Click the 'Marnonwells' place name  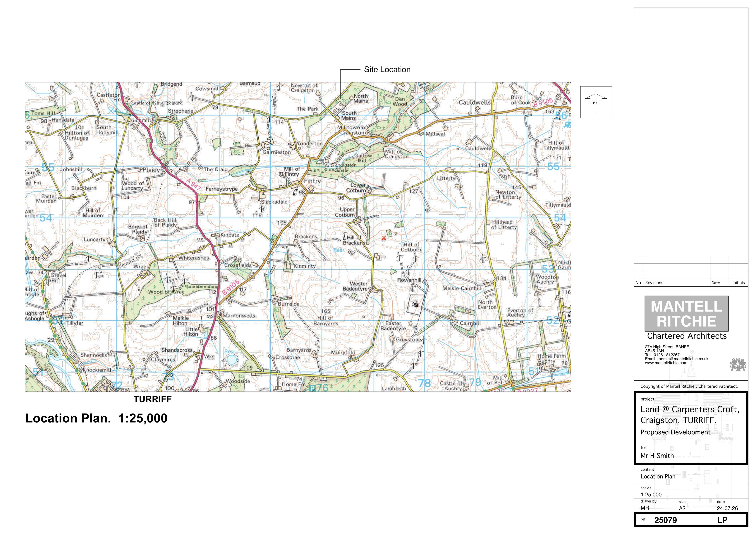(239, 316)
